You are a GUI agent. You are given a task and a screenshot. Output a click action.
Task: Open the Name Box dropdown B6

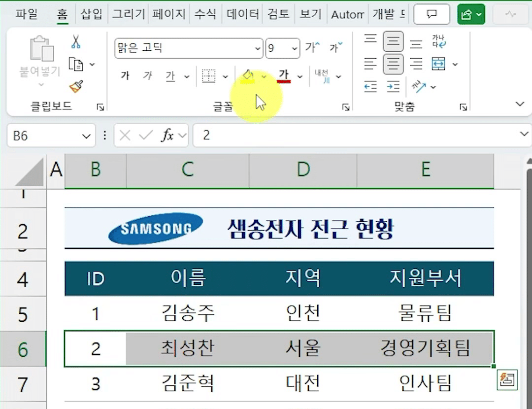(86, 136)
